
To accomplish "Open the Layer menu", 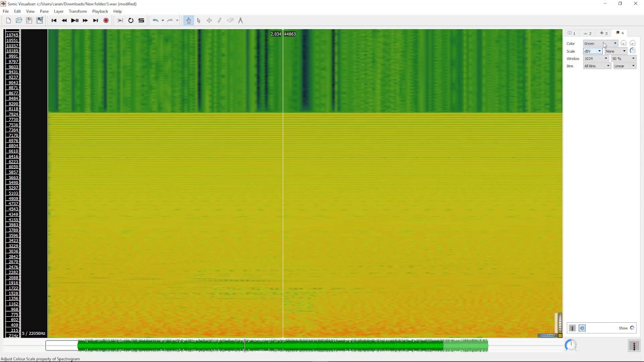I will tap(58, 11).
